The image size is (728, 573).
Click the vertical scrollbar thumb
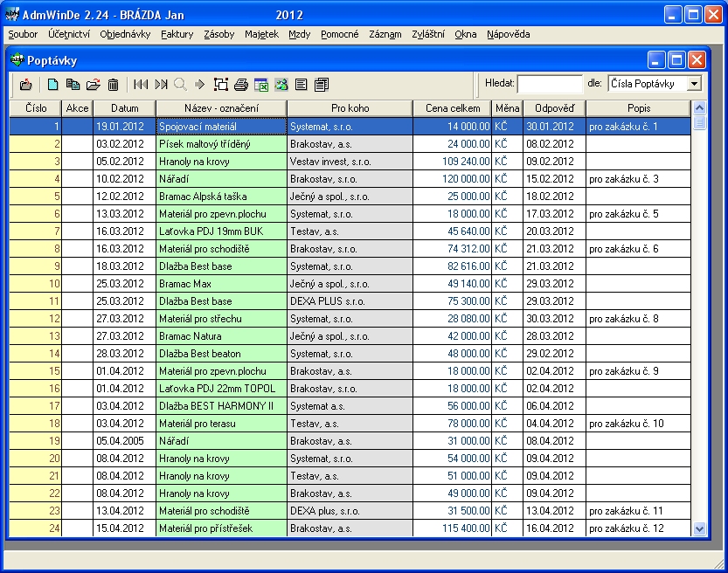click(x=700, y=123)
